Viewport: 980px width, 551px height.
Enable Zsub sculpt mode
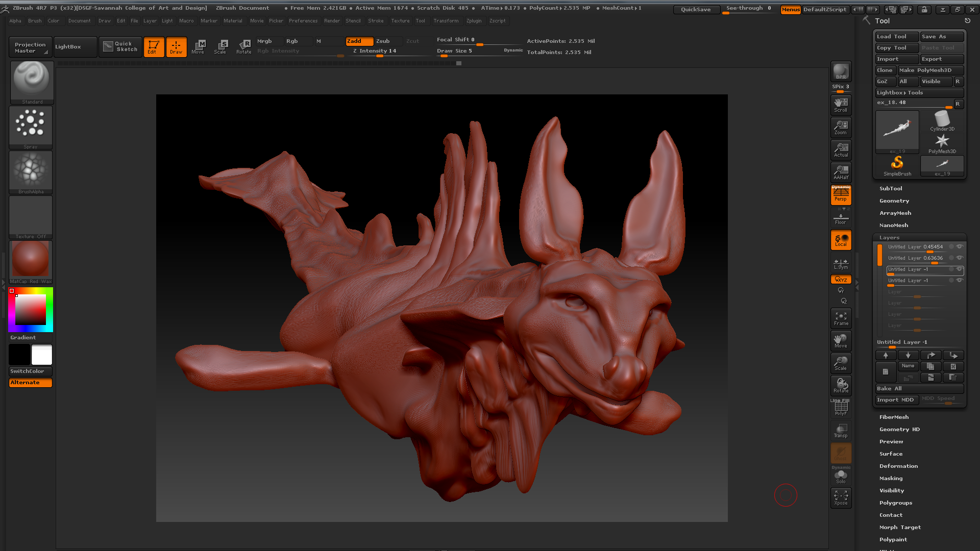tap(388, 41)
